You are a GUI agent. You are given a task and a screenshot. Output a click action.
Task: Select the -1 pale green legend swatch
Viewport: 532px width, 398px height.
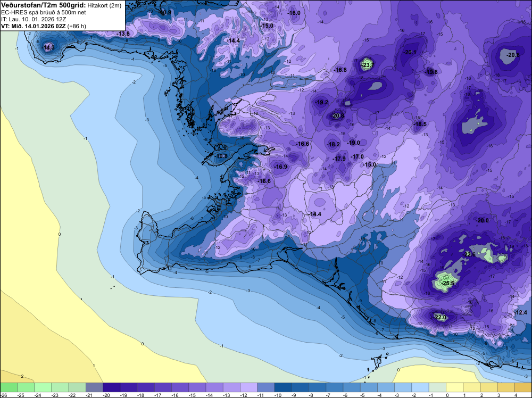pyautogui.click(x=437, y=387)
